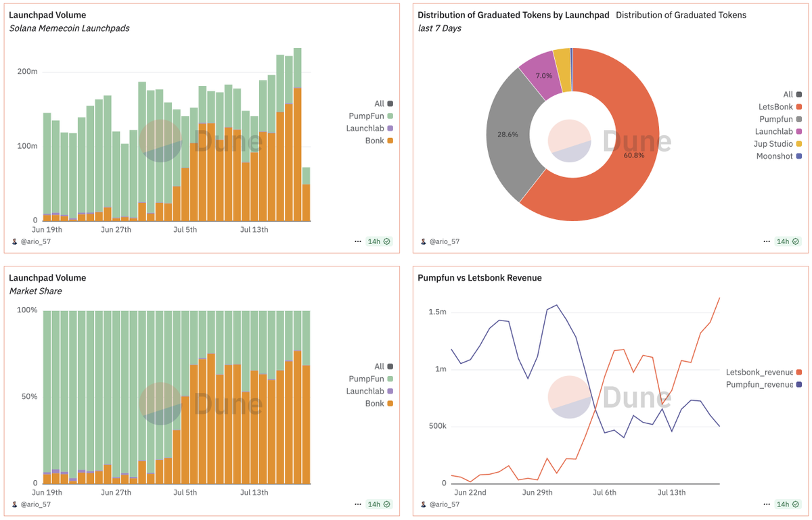Image resolution: width=812 pixels, height=520 pixels.
Task: Click the author avatar icon under Solana Memecoin Launchpads chart
Action: [x=15, y=241]
